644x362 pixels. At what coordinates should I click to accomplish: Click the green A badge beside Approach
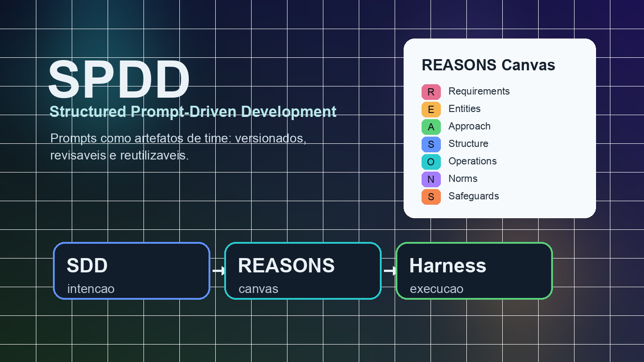[431, 127]
